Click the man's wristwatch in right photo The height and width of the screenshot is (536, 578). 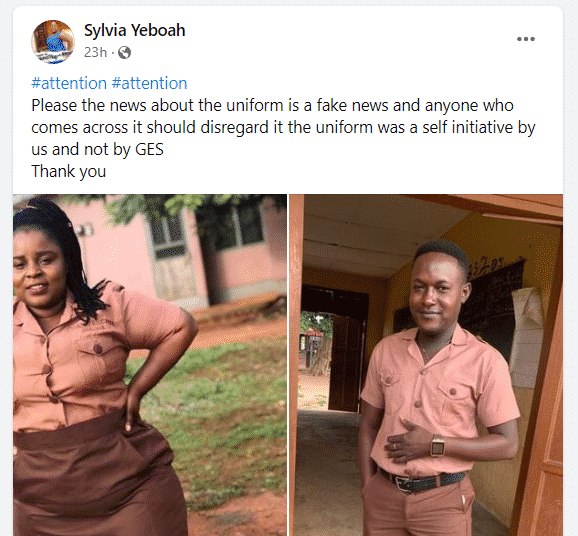tap(438, 446)
